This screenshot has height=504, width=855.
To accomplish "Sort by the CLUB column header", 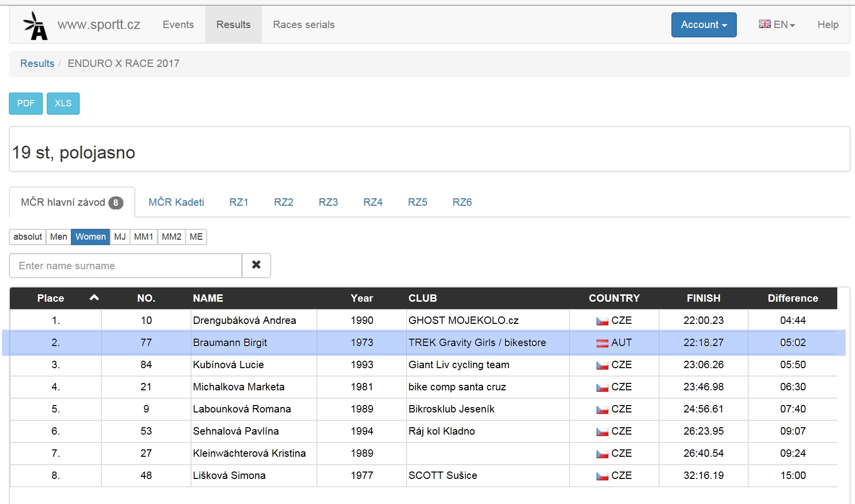I will pos(422,298).
